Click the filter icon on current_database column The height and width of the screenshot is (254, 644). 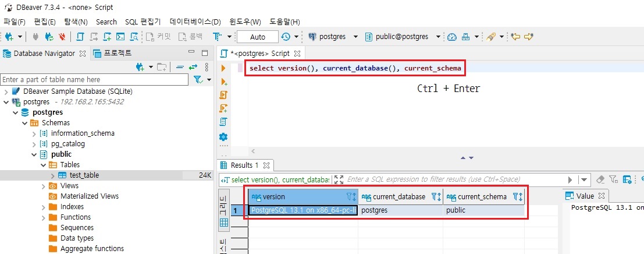(x=436, y=197)
